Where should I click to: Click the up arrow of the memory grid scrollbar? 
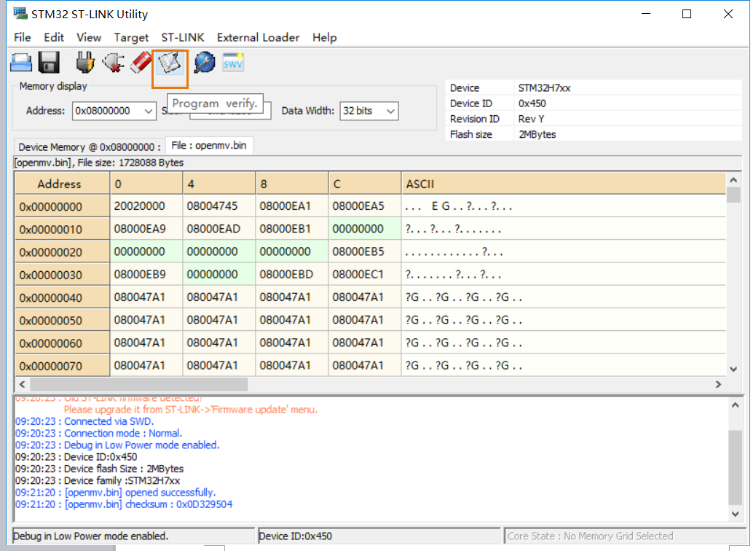[733, 180]
